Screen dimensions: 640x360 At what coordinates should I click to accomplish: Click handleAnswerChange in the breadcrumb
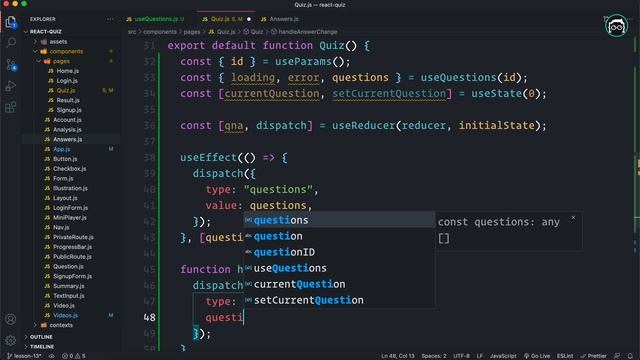(307, 32)
